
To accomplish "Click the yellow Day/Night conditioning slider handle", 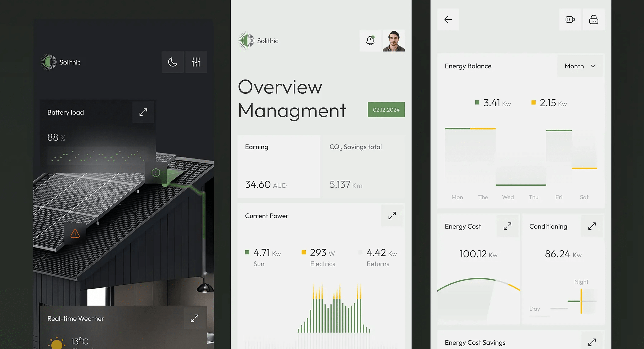I will [581, 301].
